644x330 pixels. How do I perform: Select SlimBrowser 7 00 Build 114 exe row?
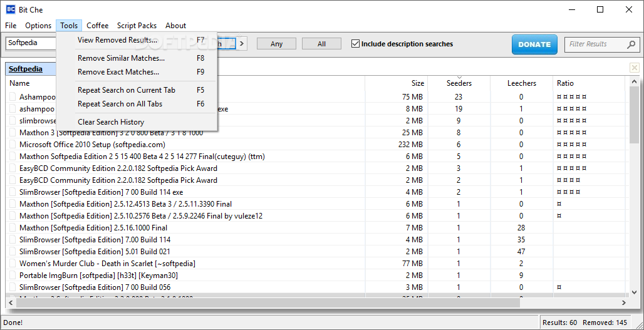101,192
